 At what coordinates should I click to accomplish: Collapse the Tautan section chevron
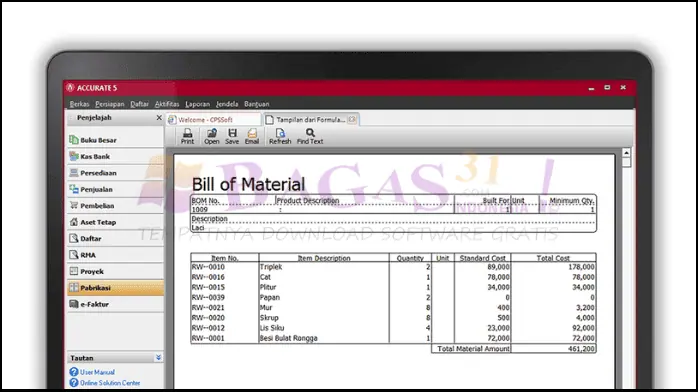point(158,357)
